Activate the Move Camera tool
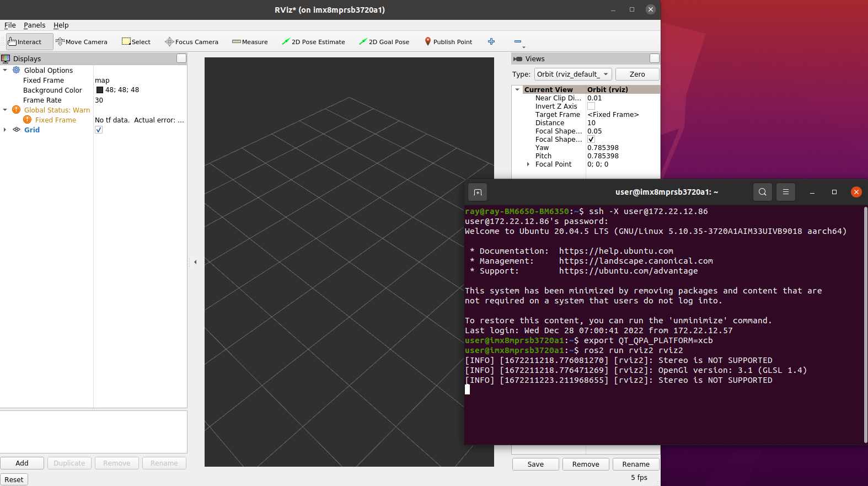 click(x=82, y=42)
